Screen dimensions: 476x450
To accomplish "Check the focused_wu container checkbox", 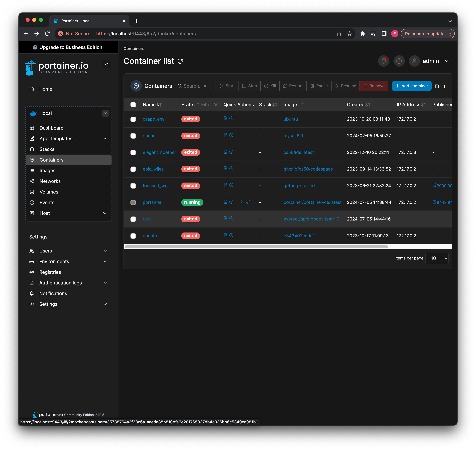I will [133, 186].
